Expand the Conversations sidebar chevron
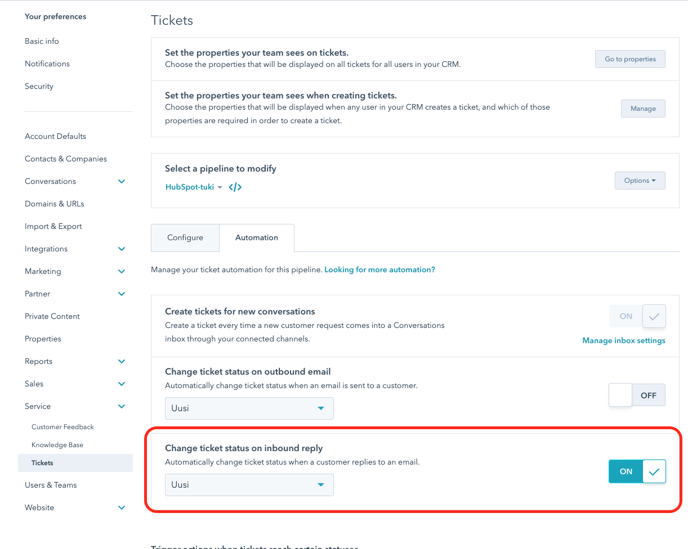This screenshot has height=549, width=688. coord(122,181)
